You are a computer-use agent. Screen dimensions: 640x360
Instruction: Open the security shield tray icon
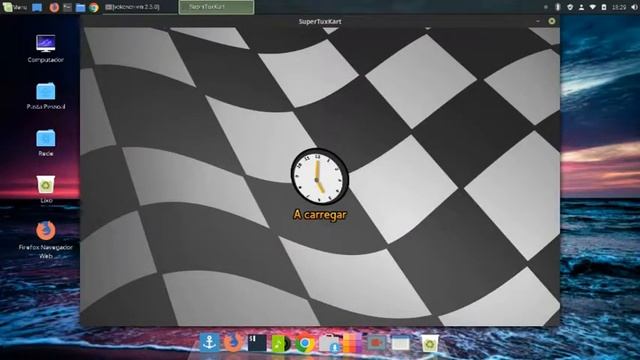pyautogui.click(x=570, y=7)
